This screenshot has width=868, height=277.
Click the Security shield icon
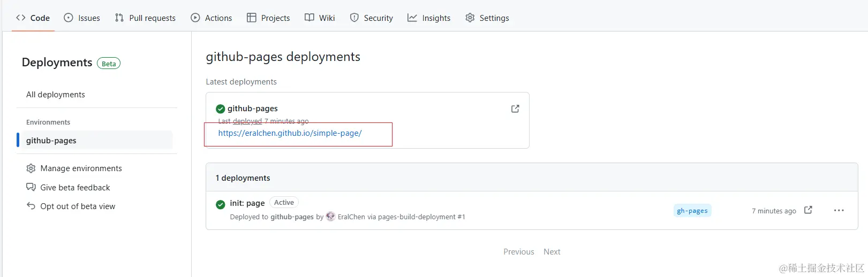tap(354, 18)
